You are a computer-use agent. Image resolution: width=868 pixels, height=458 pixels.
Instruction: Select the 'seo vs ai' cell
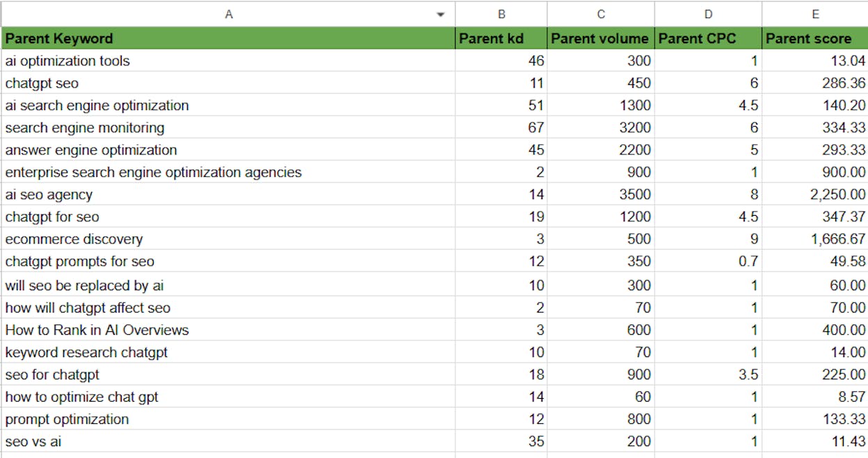(x=228, y=441)
